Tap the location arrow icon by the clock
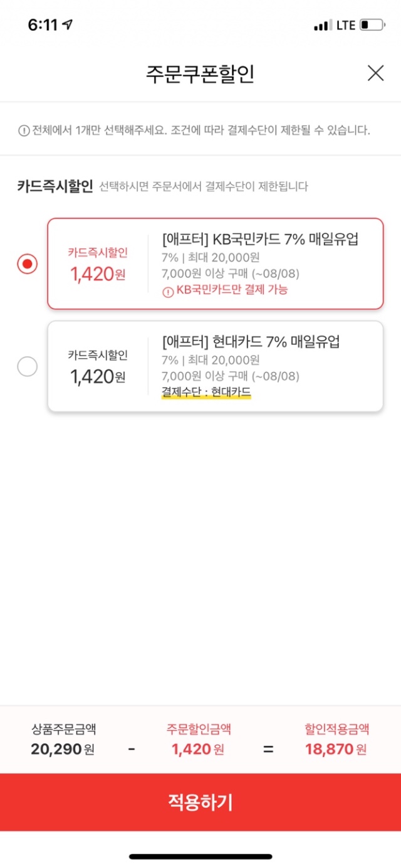Image resolution: width=401 pixels, height=868 pixels. point(68,25)
